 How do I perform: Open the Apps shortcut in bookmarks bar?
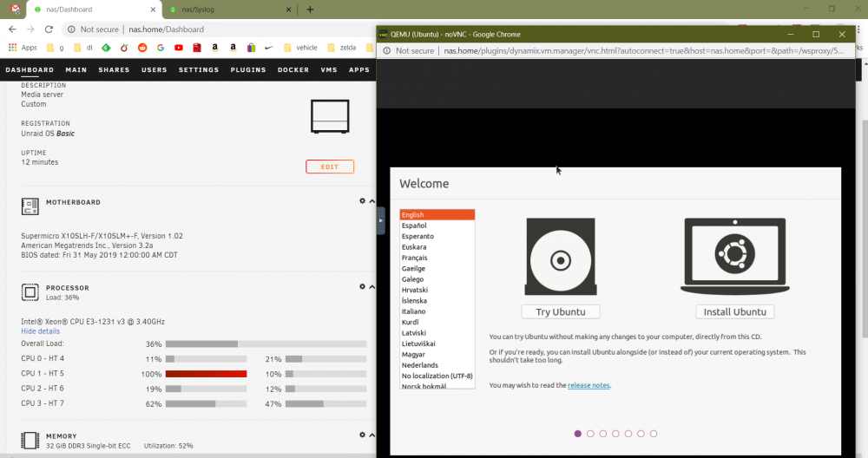click(x=23, y=48)
